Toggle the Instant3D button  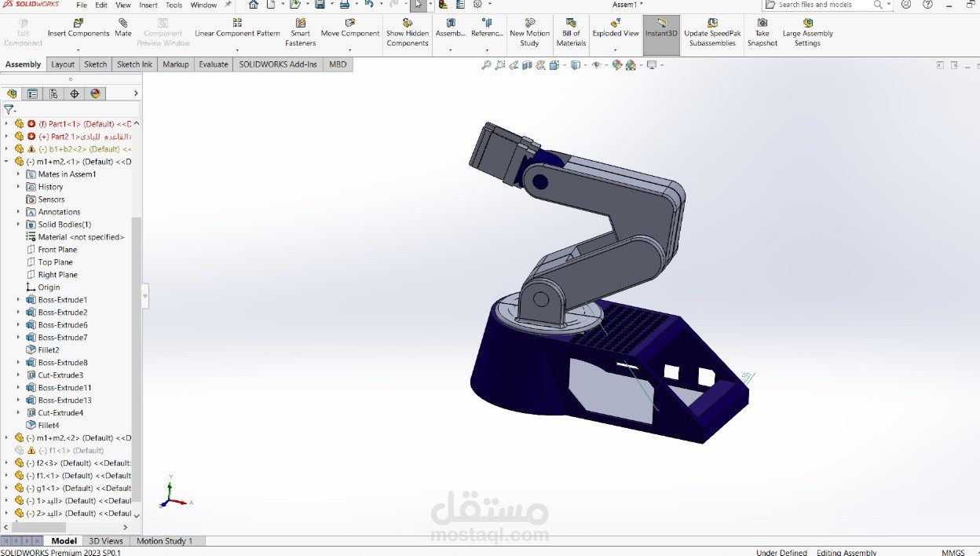coord(661,35)
